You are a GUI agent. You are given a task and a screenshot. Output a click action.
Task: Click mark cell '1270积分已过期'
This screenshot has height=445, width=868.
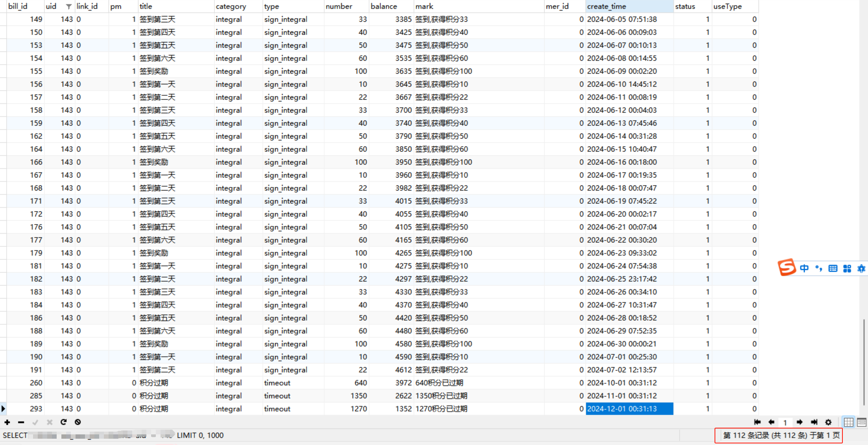click(479, 409)
